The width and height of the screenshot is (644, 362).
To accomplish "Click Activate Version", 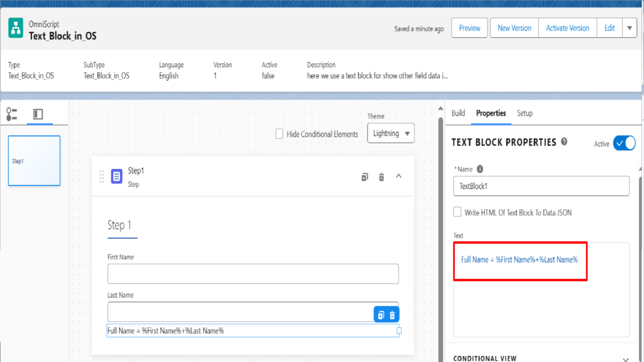I will [567, 28].
